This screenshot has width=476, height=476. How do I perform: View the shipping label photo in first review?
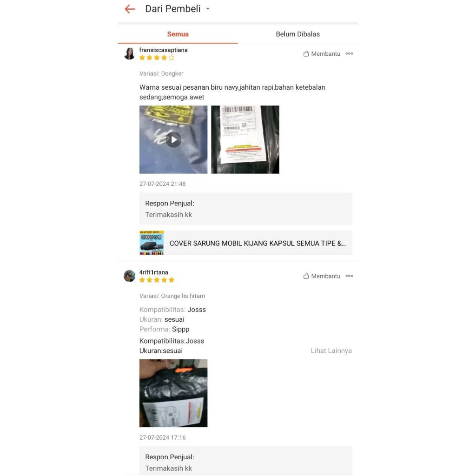(245, 139)
